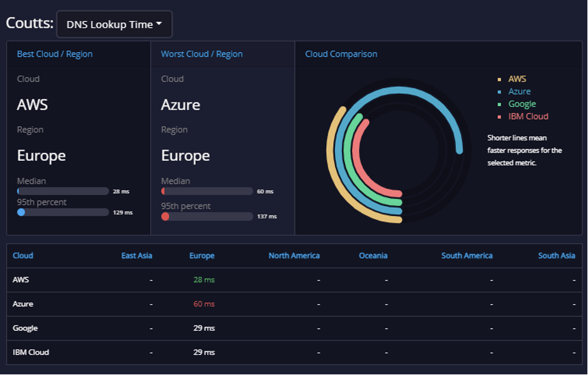588x375 pixels.
Task: Open the DNS Lookup Time metric dropdown
Action: [114, 24]
